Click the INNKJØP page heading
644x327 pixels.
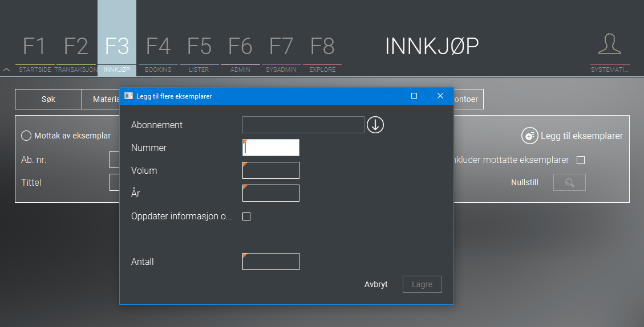pyautogui.click(x=432, y=46)
